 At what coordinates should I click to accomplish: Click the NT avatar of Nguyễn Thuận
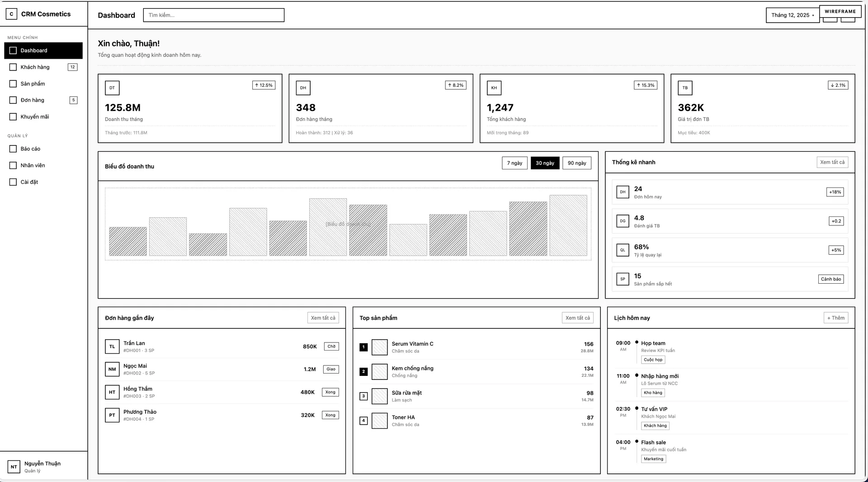(14, 467)
